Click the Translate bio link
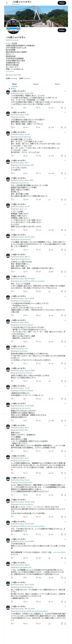Screen dimensions: 72x644 tap(10, 71)
